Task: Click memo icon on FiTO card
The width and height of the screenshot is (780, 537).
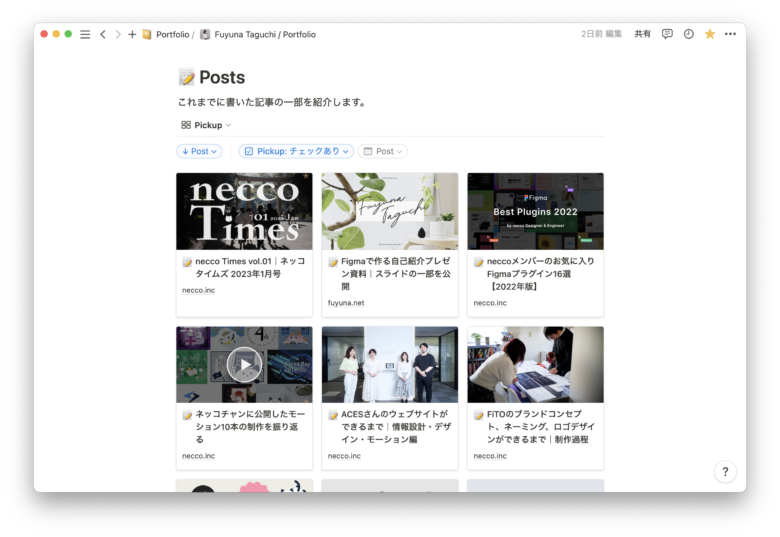Action: (x=479, y=415)
